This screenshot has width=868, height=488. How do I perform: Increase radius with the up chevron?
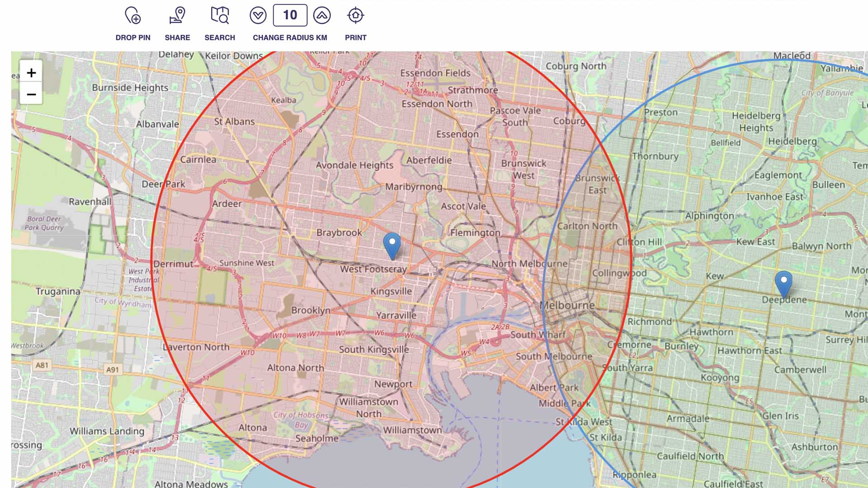pos(322,15)
